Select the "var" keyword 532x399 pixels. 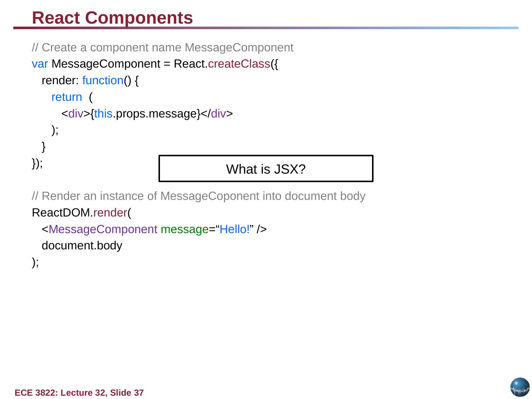[x=40, y=64]
